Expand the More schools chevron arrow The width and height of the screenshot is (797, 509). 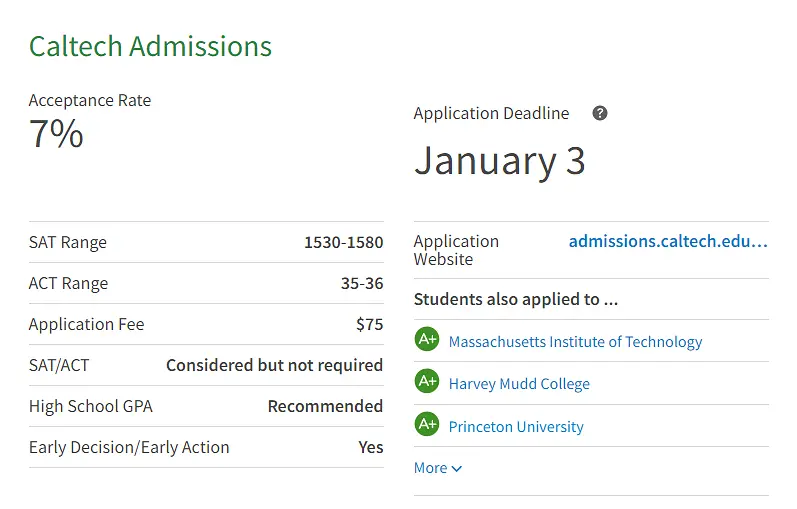457,469
